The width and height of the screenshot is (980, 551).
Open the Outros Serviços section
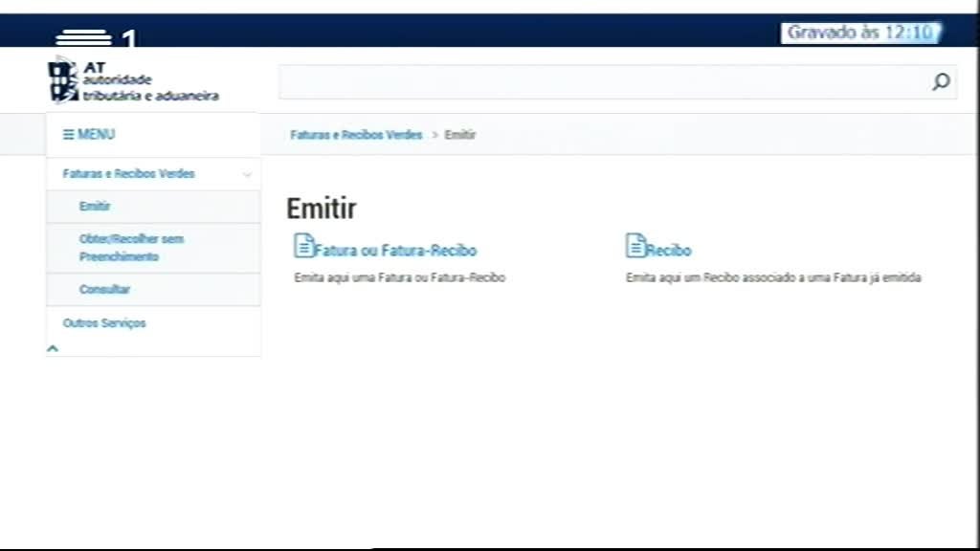coord(104,323)
